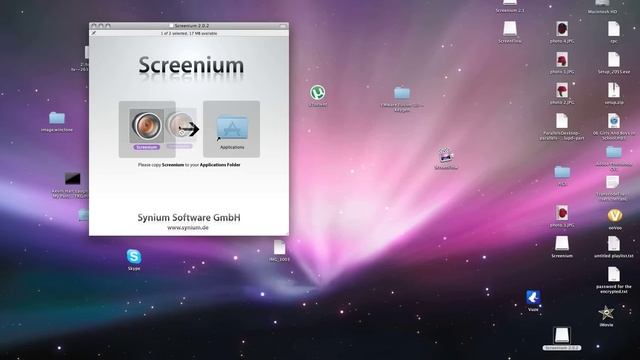
Task: Click the Screenium 2.0.2 window title
Action: (191, 26)
